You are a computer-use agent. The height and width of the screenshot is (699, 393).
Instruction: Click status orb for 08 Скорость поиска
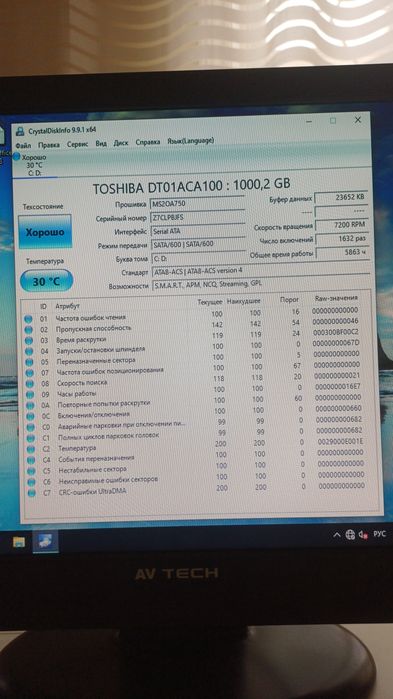(29, 384)
